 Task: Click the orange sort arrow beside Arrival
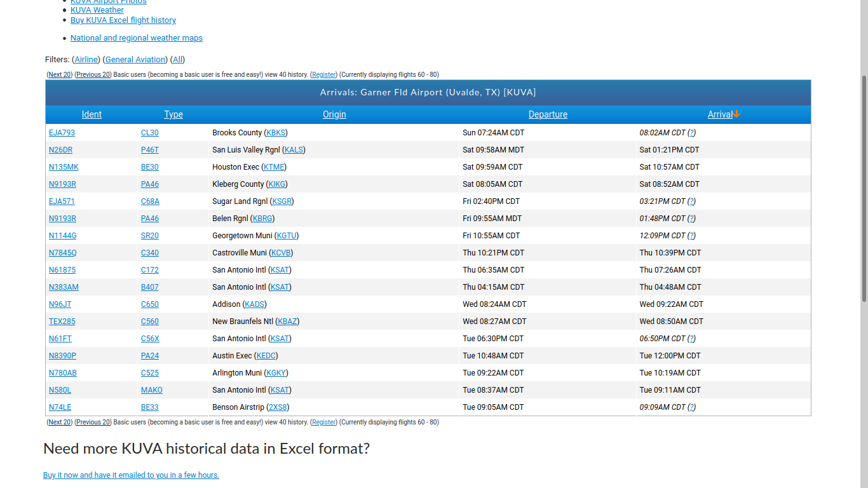[x=736, y=114]
